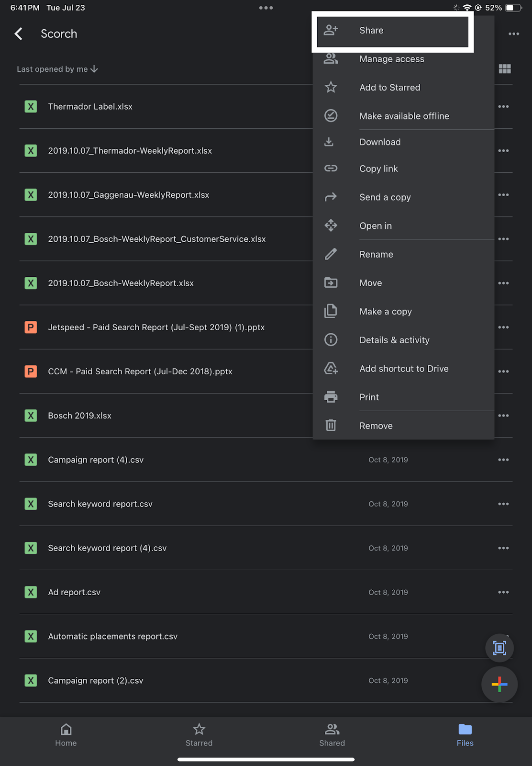Open more options for Bosch-WeeklyReport_CustomerService.xlsx
The width and height of the screenshot is (532, 766).
(x=503, y=239)
